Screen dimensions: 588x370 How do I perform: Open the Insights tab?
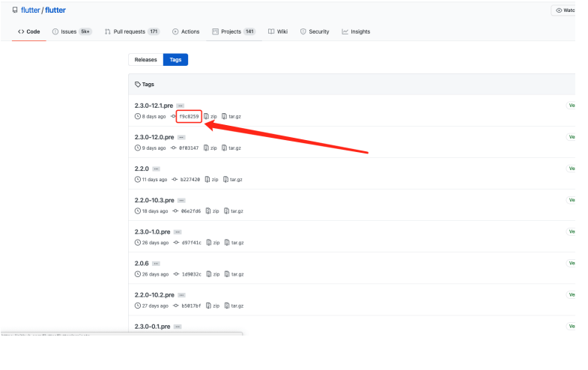coord(356,31)
